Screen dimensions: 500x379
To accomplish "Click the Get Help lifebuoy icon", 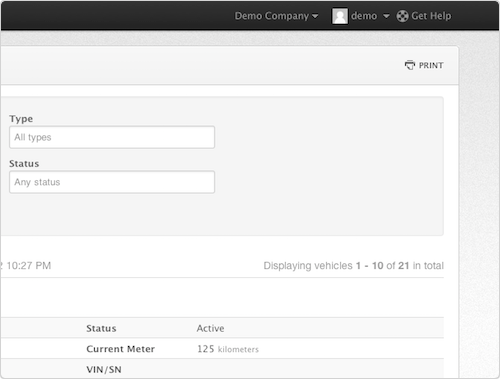I will (402, 16).
